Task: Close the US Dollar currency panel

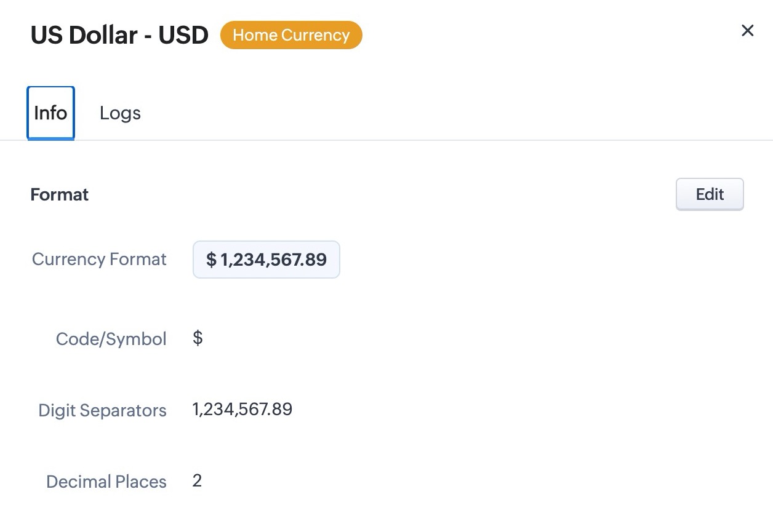Action: (x=747, y=31)
